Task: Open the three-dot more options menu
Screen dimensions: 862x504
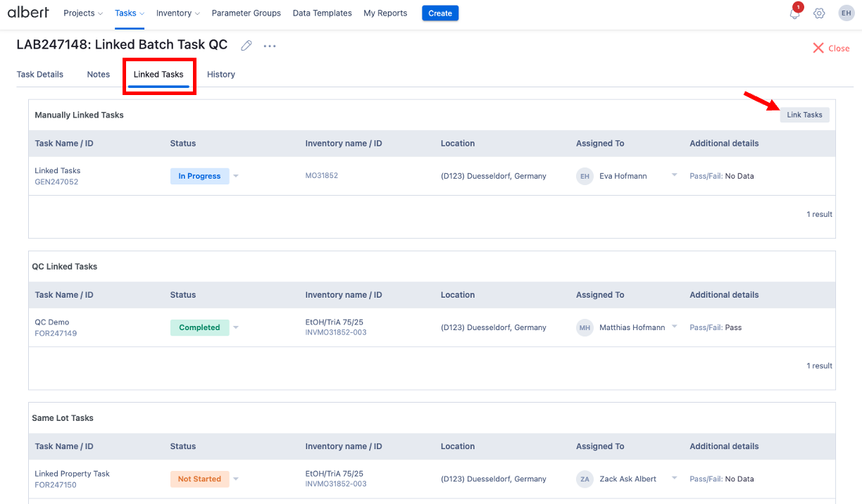Action: (270, 46)
